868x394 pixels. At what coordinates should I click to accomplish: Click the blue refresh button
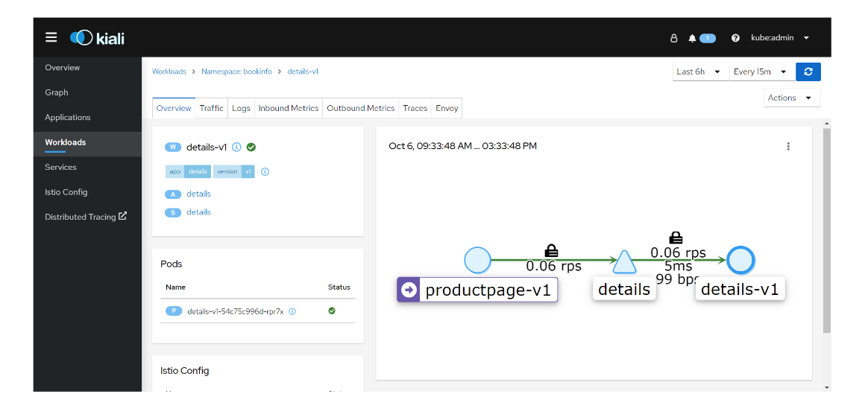pyautogui.click(x=808, y=72)
